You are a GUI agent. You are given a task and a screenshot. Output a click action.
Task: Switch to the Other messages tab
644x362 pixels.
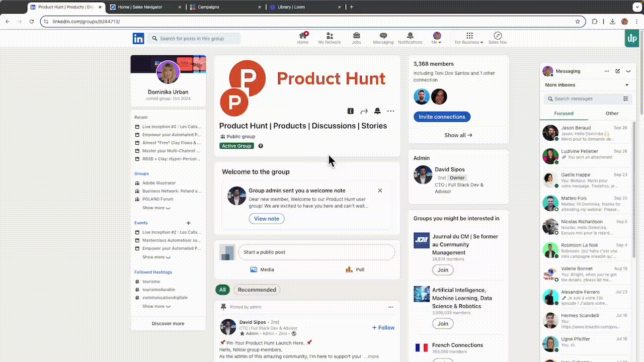[x=612, y=113]
